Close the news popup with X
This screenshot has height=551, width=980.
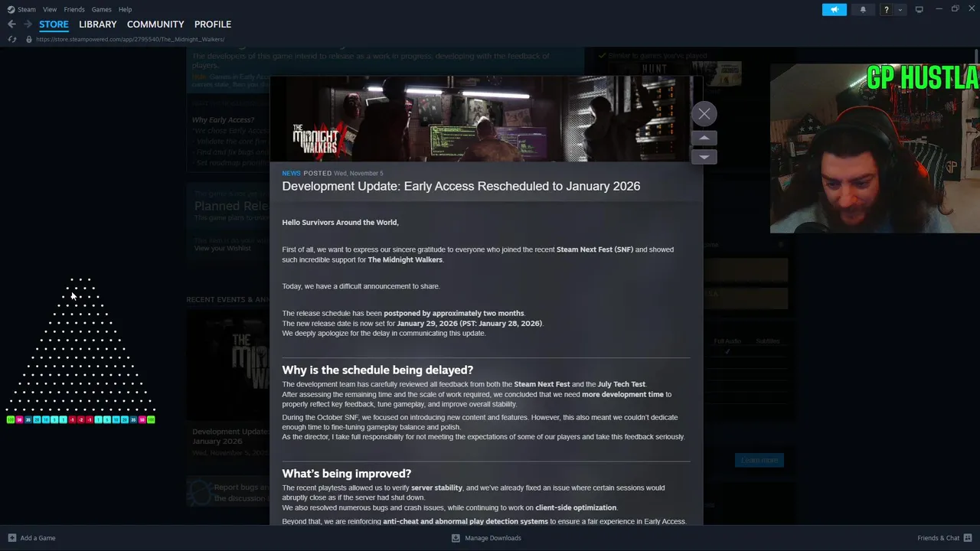pos(704,114)
